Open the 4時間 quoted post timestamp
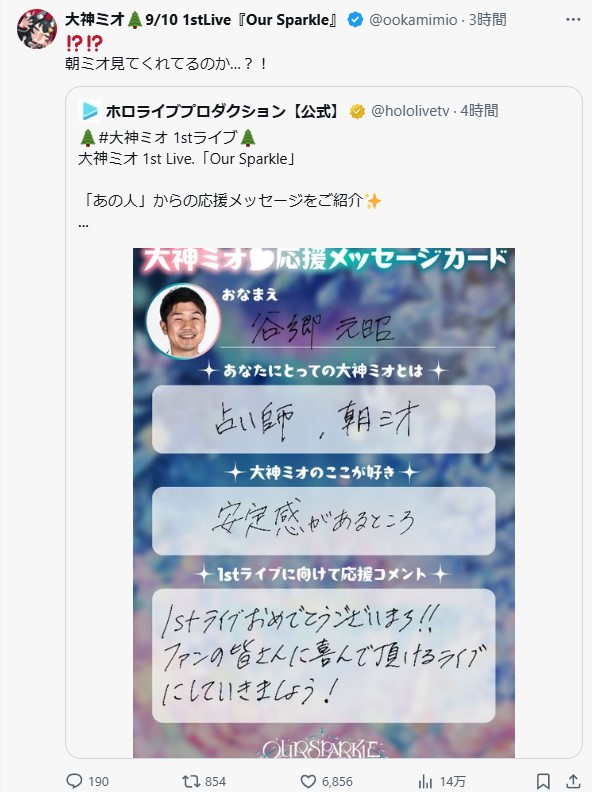 (479, 111)
